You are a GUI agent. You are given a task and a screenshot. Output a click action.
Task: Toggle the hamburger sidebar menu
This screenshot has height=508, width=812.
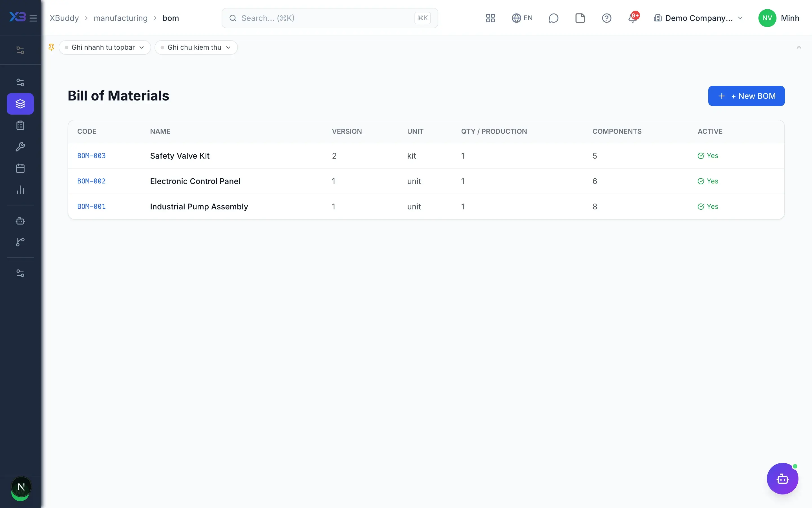coord(33,18)
